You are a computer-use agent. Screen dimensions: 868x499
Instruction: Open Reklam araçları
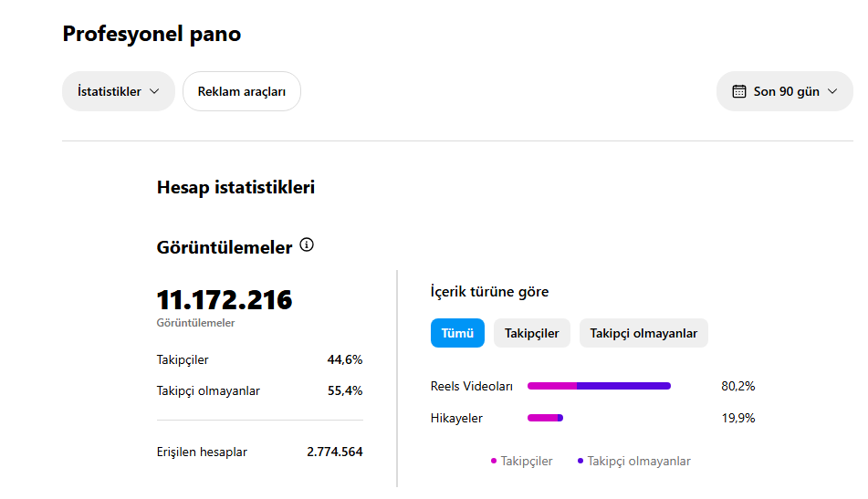point(242,91)
